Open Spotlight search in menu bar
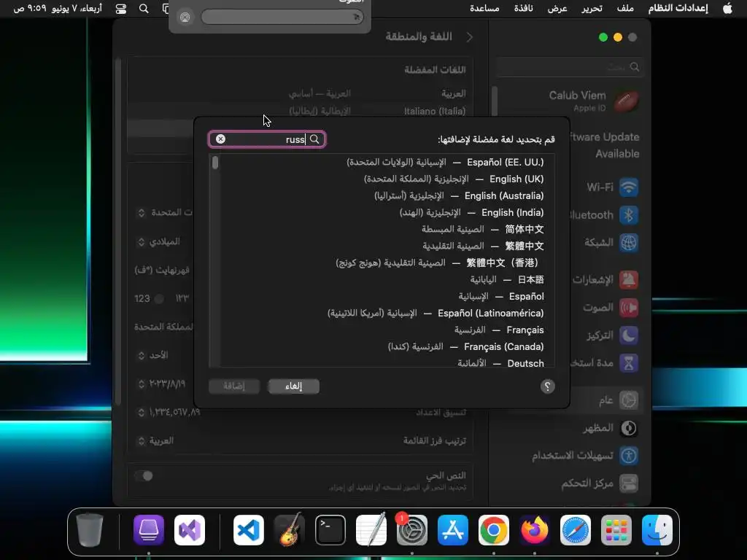 click(144, 9)
